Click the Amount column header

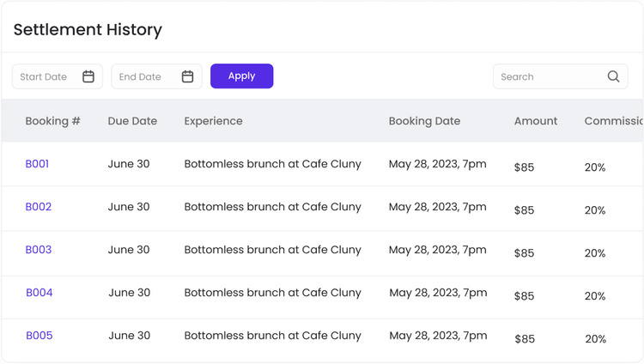536,121
